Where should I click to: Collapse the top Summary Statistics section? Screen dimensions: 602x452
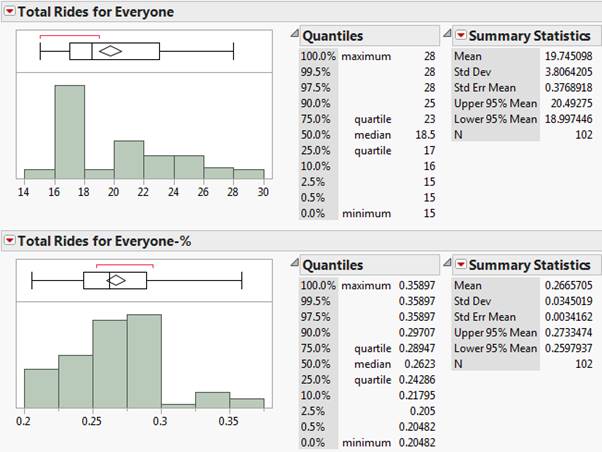coord(459,35)
